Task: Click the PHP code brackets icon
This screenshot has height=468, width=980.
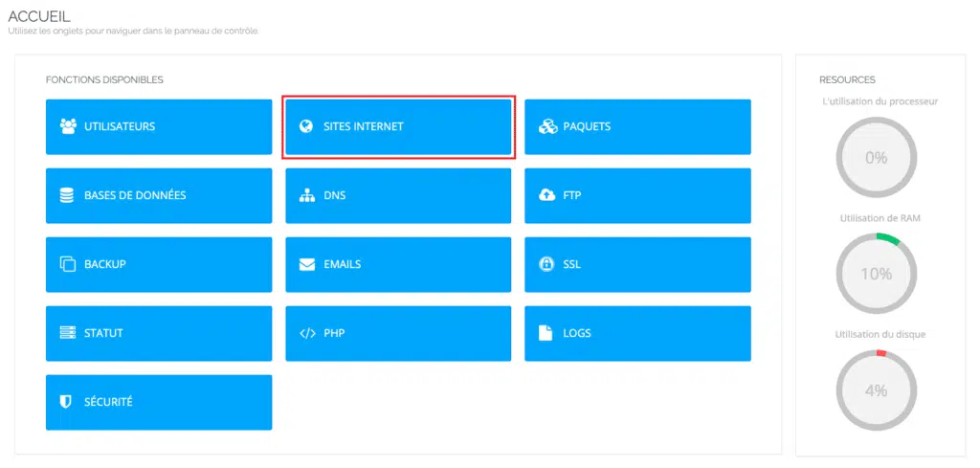Action: [307, 333]
